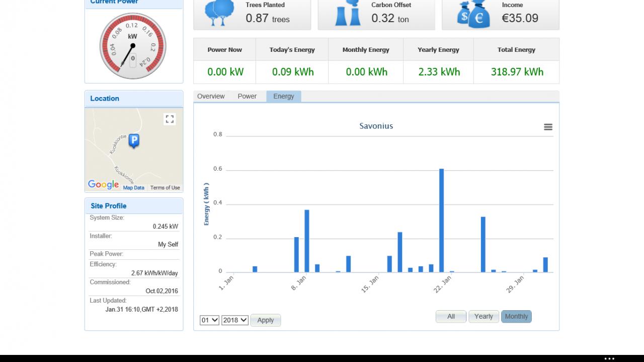644x362 pixels.
Task: Click the Site Profile panel heading
Action: tap(108, 206)
